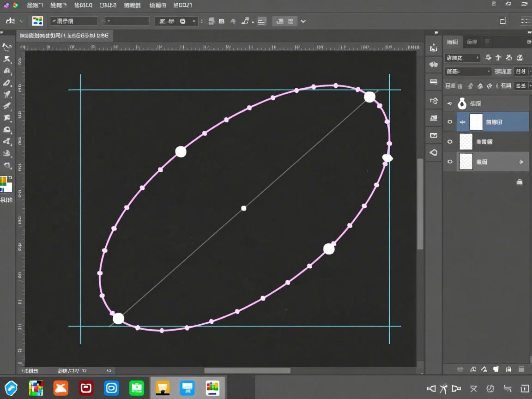532x399 pixels.
Task: Click the horizontal scrollbar below the canvas
Action: coord(247,370)
